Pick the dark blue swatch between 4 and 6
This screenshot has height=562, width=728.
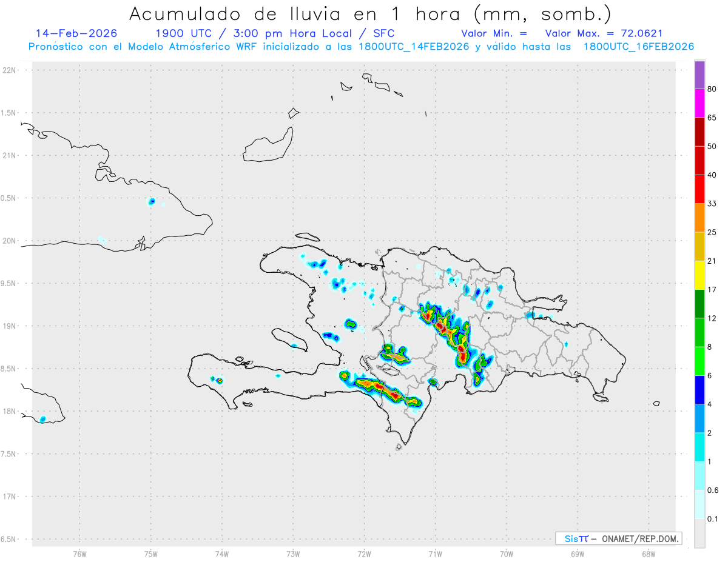(x=699, y=390)
